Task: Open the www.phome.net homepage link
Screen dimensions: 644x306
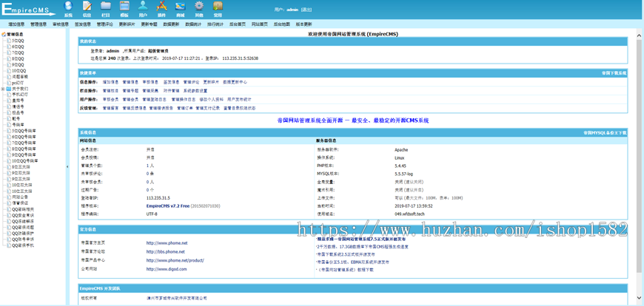Action: [x=167, y=243]
